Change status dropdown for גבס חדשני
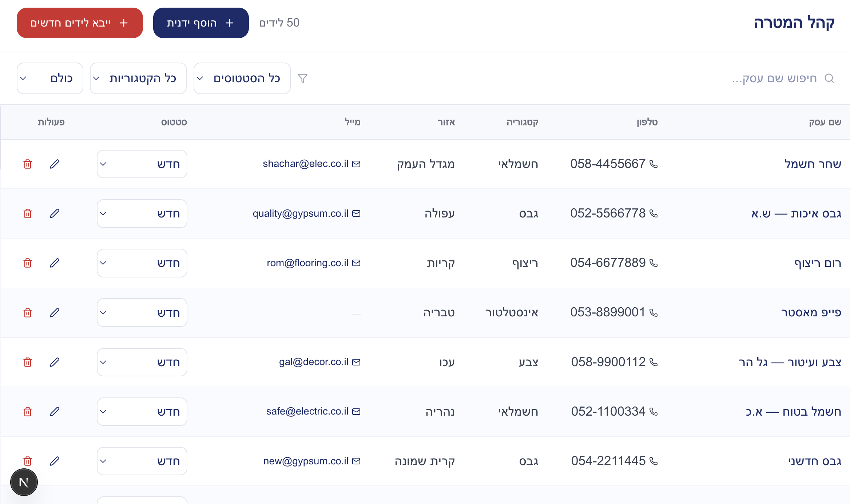Image resolution: width=850 pixels, height=504 pixels. [x=142, y=461]
